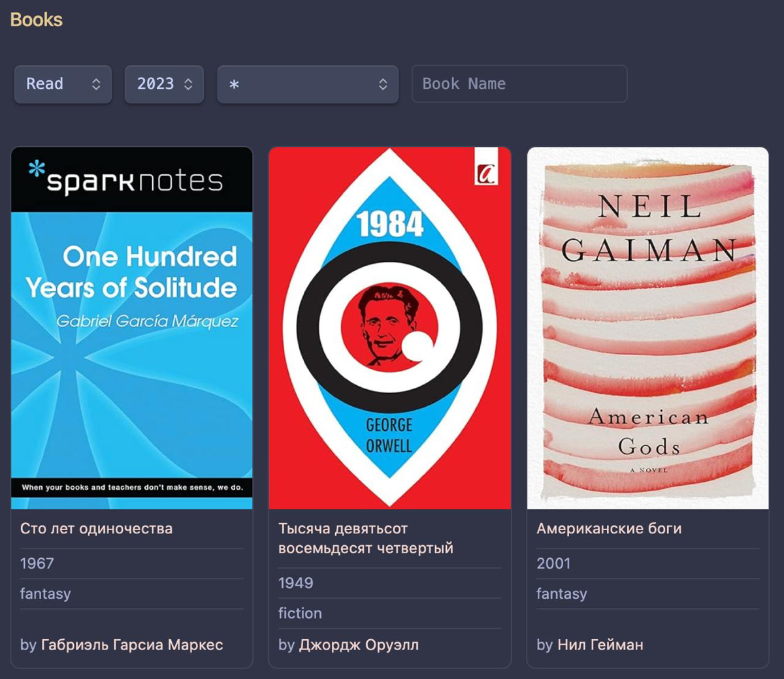Click fantasy genre under Сто лет одиночества

pyautogui.click(x=46, y=594)
